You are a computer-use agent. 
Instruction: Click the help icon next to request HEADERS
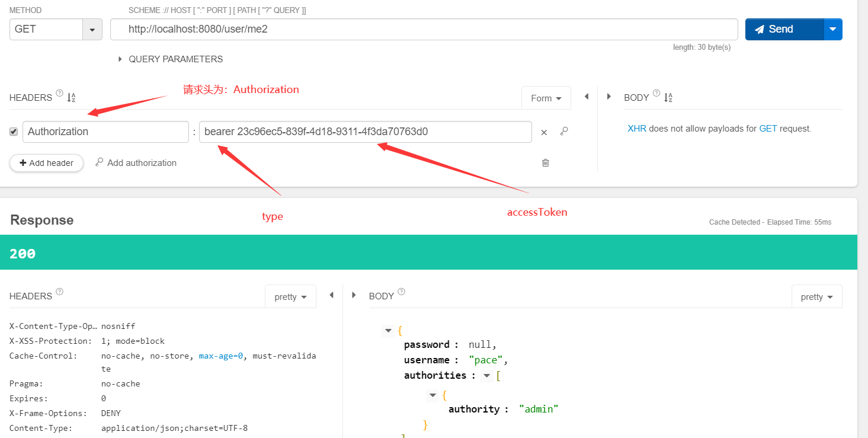59,93
